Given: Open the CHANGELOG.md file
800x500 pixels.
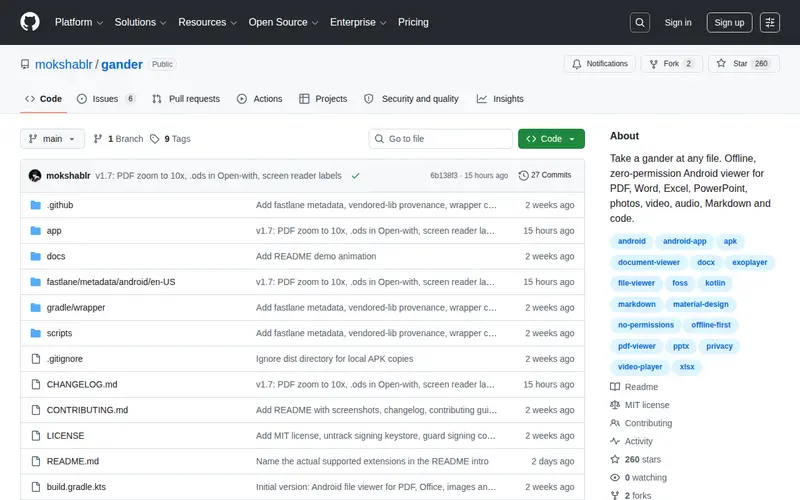Looking at the screenshot, I should (82, 384).
